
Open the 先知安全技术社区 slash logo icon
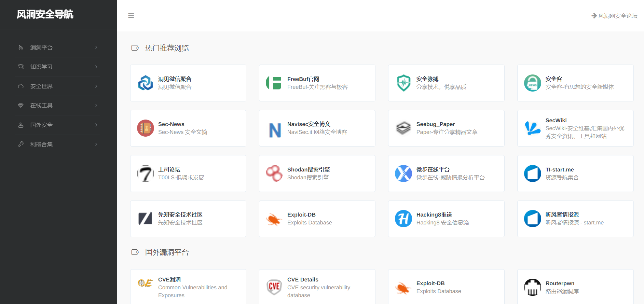coord(145,219)
